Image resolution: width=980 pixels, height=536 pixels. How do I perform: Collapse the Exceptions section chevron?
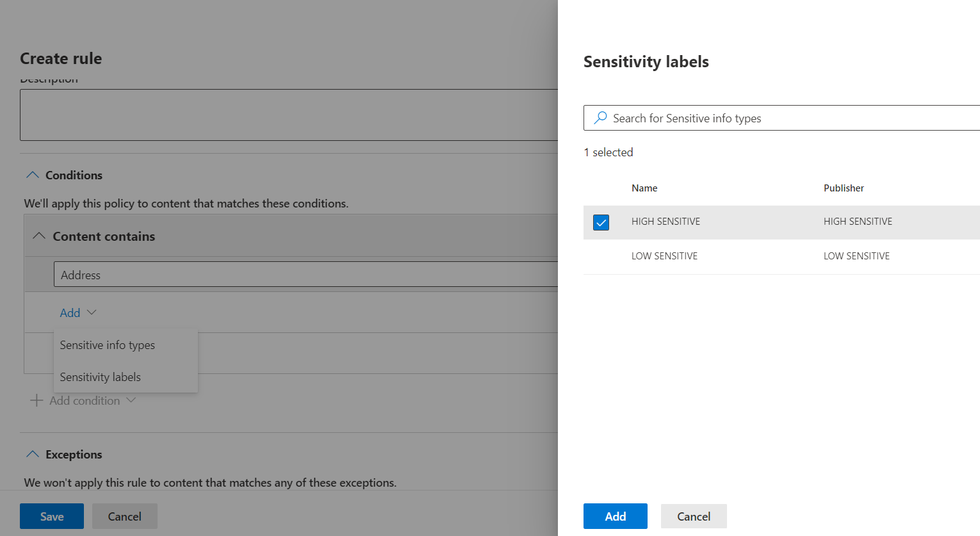[x=32, y=454]
